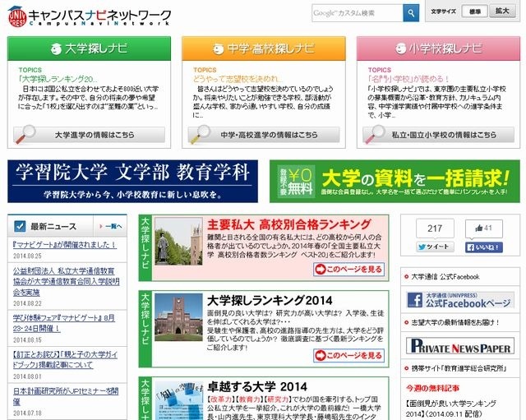Click 中学・高校進学の情報はこちら button
526x420 pixels.
(x=264, y=135)
